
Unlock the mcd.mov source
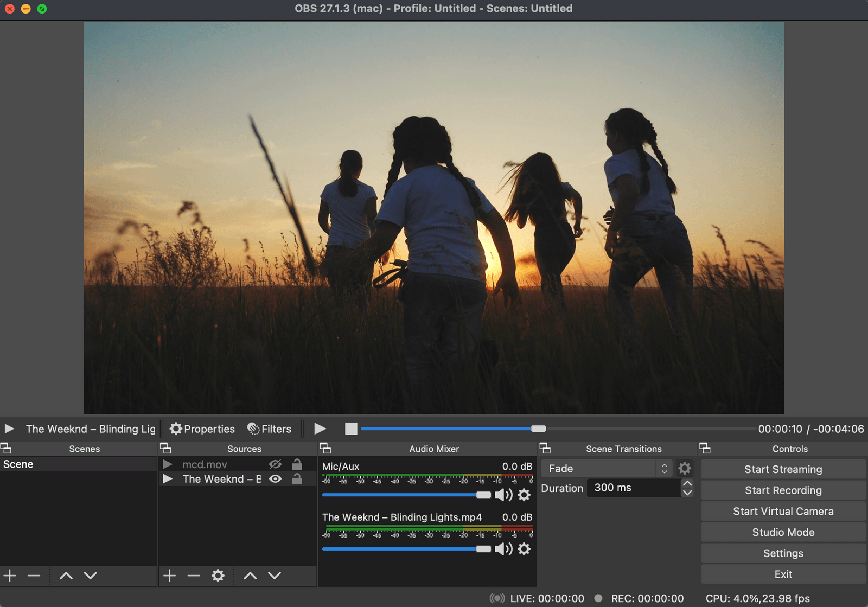296,464
